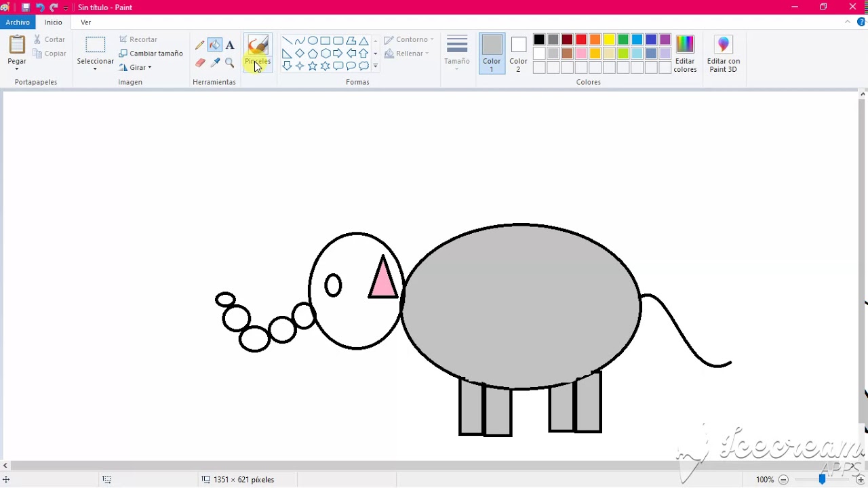Select the Eraser tool
Screen dimensions: 868x488
200,63
